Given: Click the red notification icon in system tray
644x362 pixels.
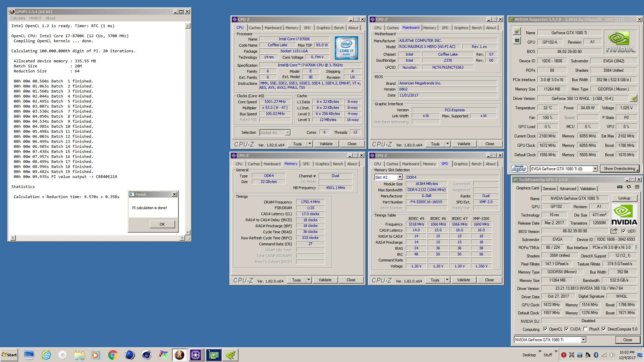Looking at the screenshot, I should [x=563, y=355].
